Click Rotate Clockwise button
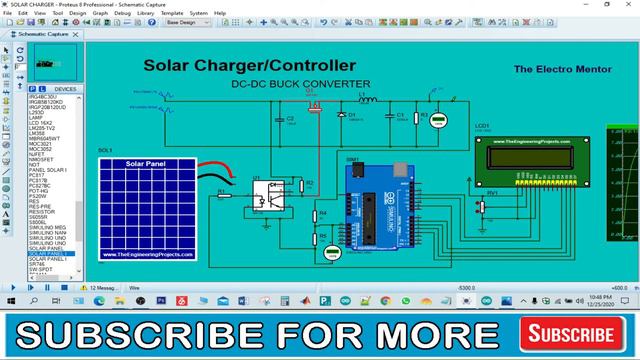 tap(20, 50)
